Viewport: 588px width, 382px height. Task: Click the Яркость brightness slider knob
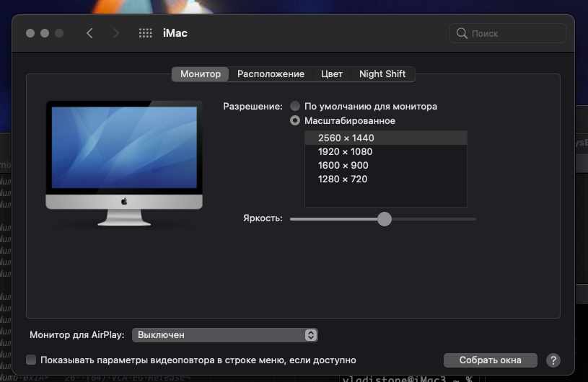click(385, 219)
